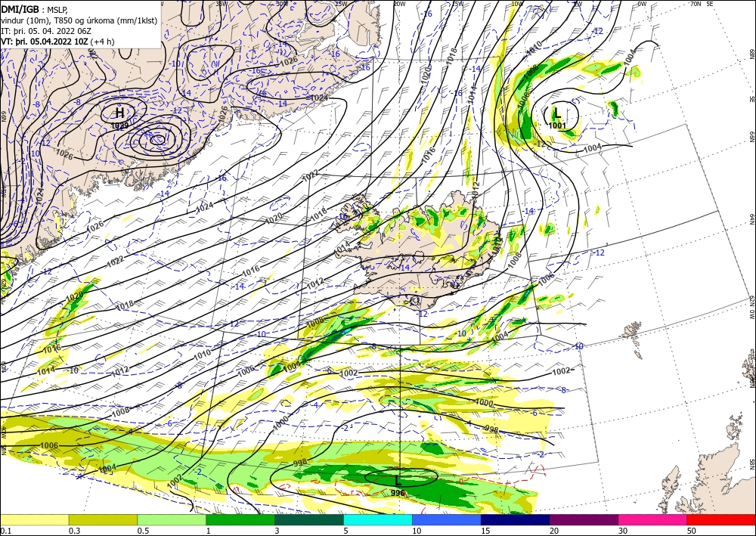This screenshot has width=756, height=536.
Task: Pick the blue 10–15 legend swatch
Action: click(447, 519)
